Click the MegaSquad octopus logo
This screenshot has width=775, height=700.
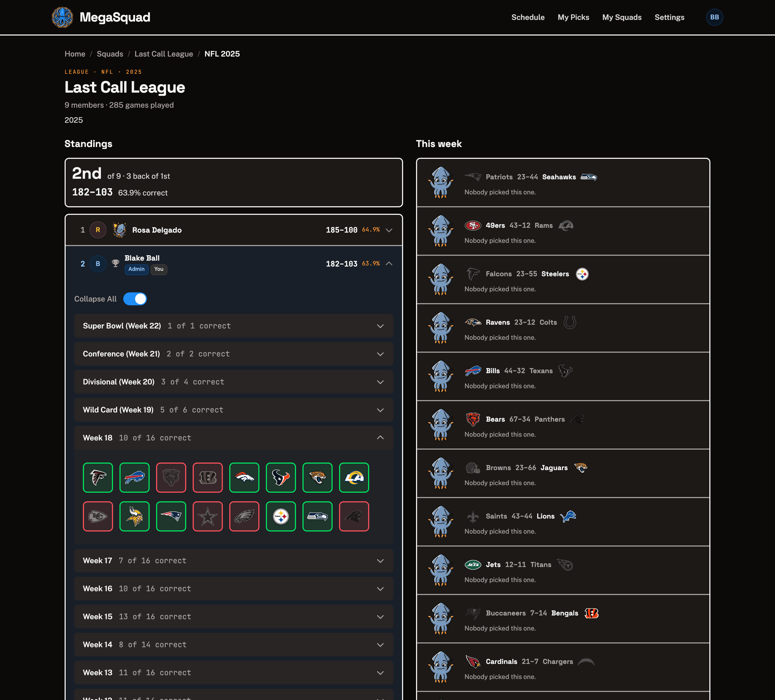[x=62, y=17]
